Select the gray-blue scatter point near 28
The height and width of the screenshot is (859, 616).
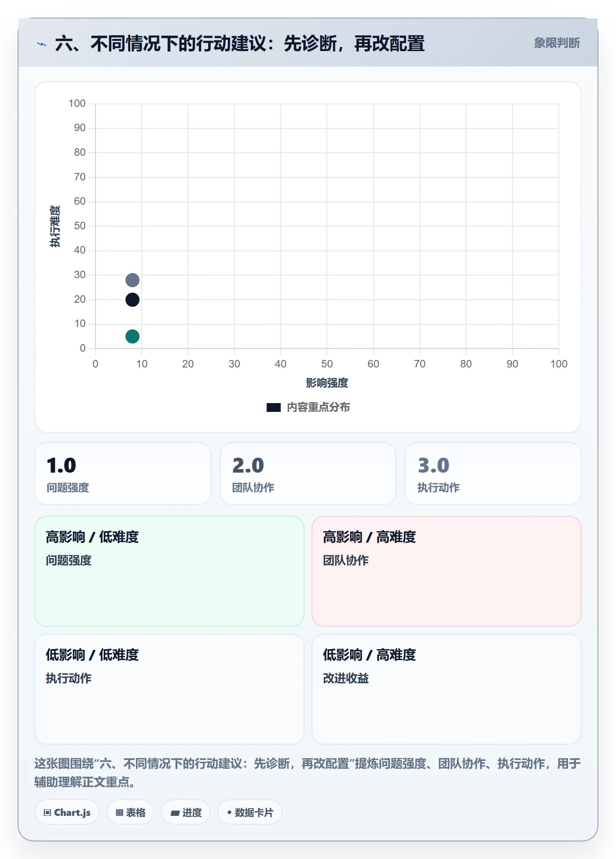pyautogui.click(x=132, y=280)
